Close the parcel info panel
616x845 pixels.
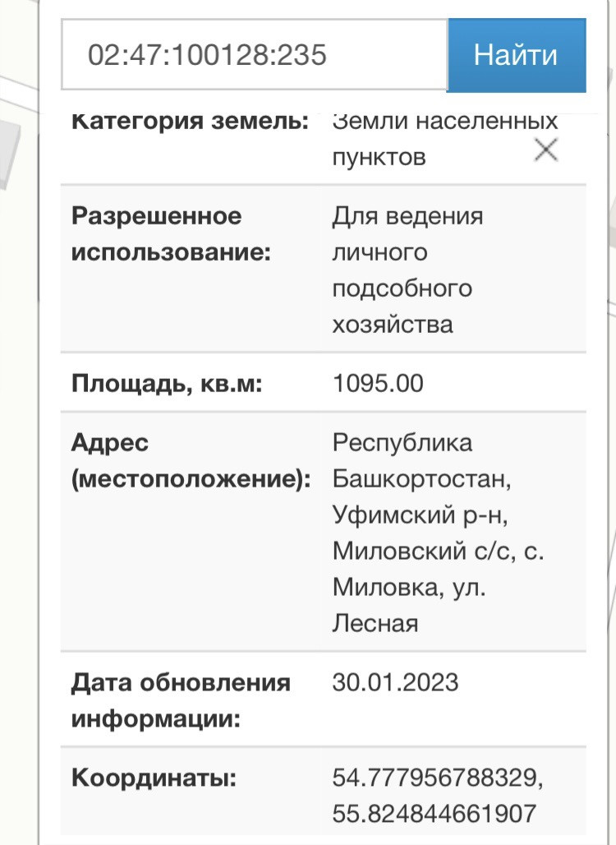click(x=546, y=150)
